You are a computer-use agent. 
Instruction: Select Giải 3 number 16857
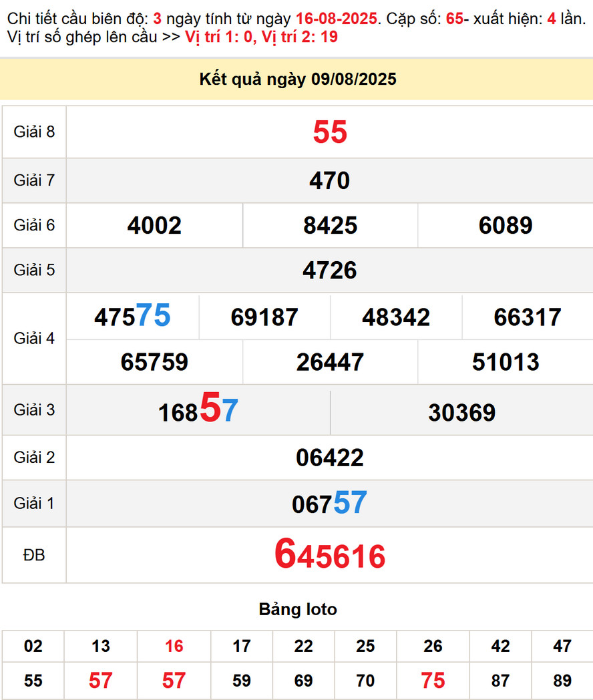pos(198,411)
